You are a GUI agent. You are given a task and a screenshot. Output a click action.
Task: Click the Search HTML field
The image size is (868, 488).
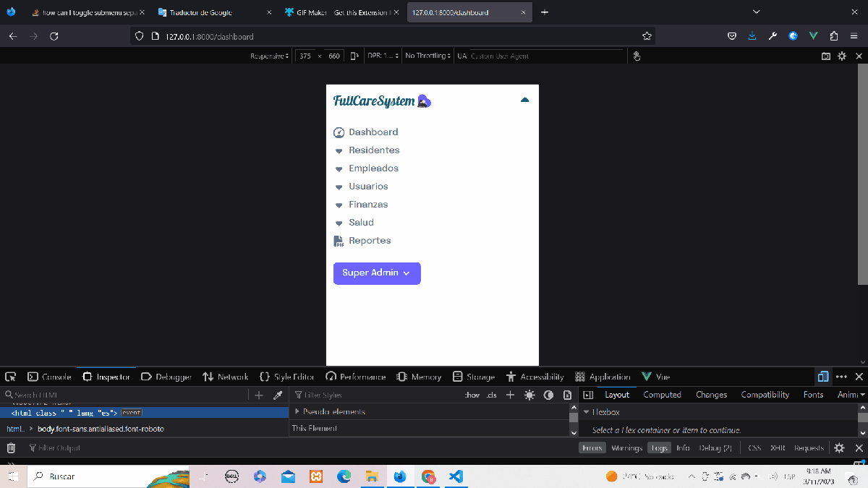click(x=125, y=395)
